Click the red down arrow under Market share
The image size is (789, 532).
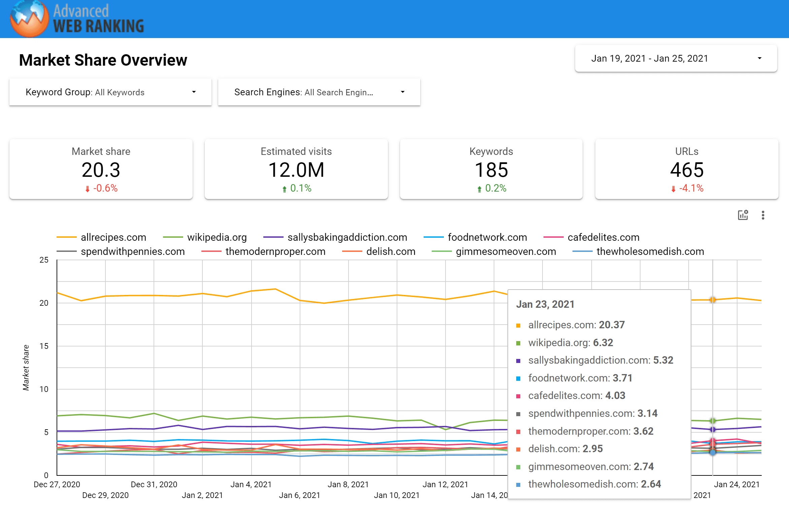88,189
